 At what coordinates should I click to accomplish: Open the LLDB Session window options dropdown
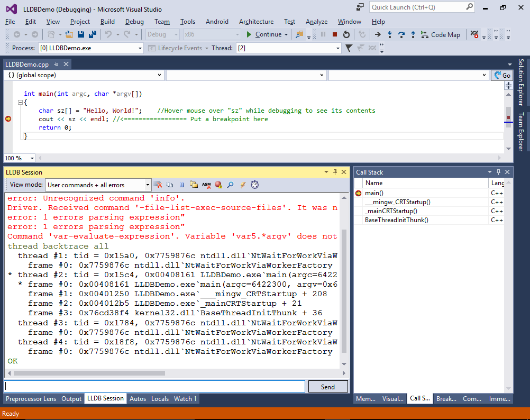click(x=326, y=172)
